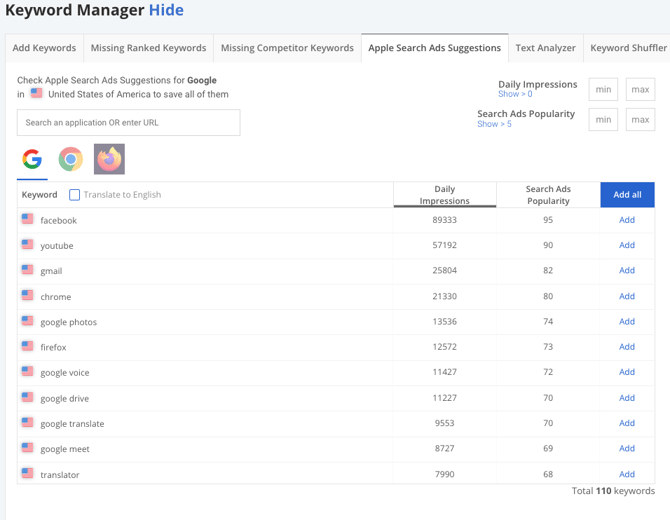Open the Text Analyzer tab
Viewport: 670px width, 520px height.
coord(545,48)
